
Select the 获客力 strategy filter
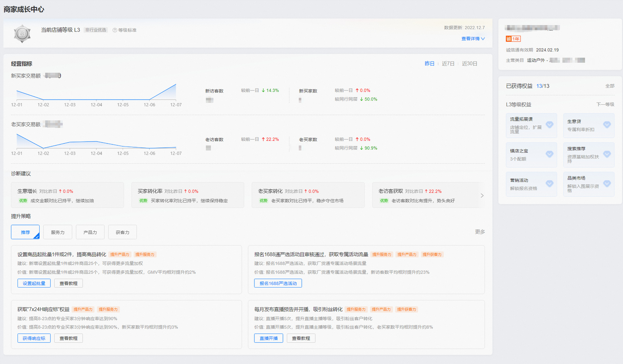coord(123,232)
